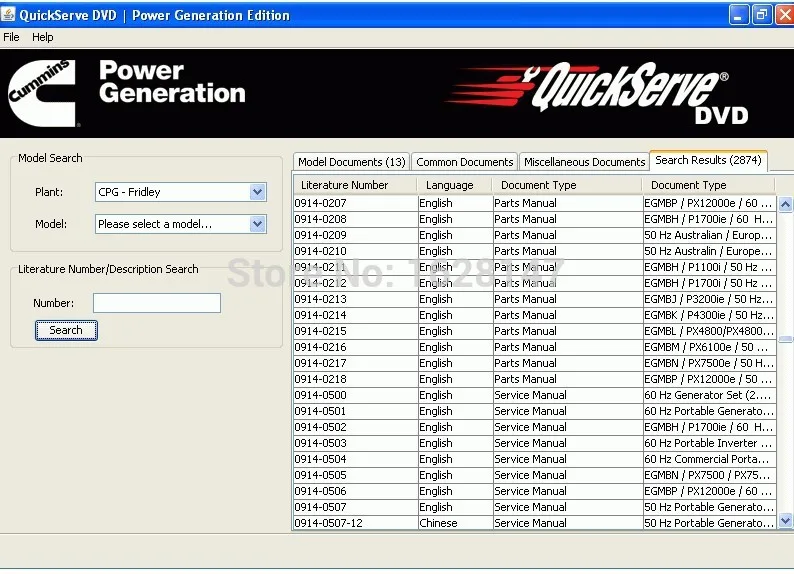The height and width of the screenshot is (574, 794).
Task: Click the Cummins logo in banner
Action: pos(42,93)
